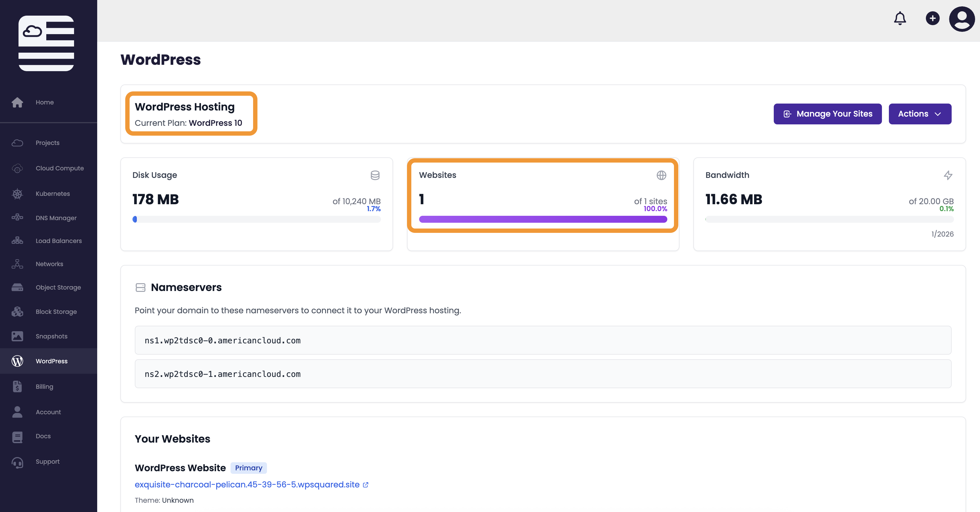Open the user profile avatar menu

tap(962, 19)
